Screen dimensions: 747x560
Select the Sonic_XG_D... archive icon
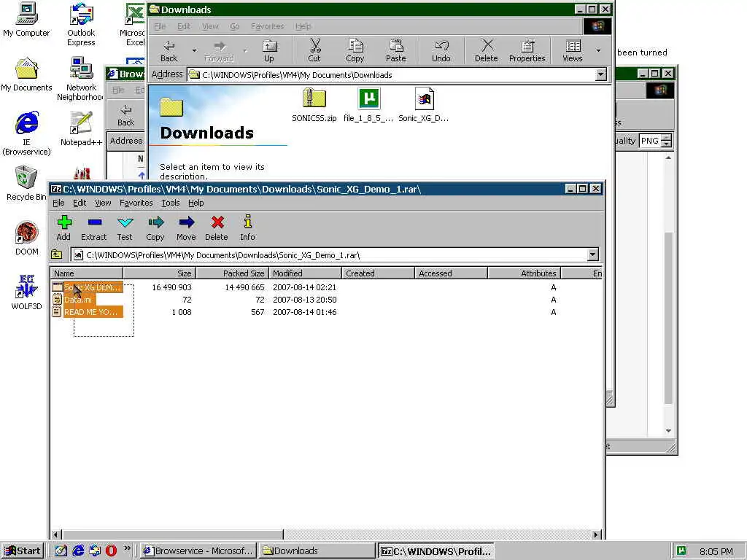[x=424, y=106]
